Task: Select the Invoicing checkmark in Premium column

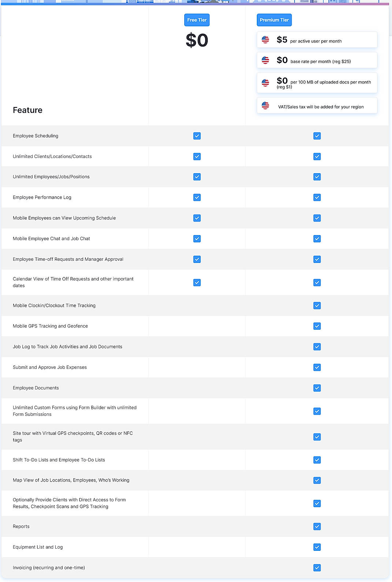Action: point(317,567)
